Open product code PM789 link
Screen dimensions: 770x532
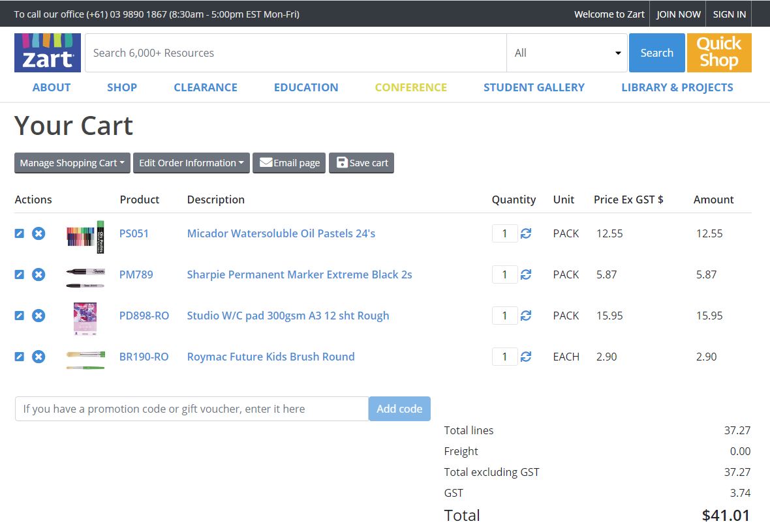(136, 274)
